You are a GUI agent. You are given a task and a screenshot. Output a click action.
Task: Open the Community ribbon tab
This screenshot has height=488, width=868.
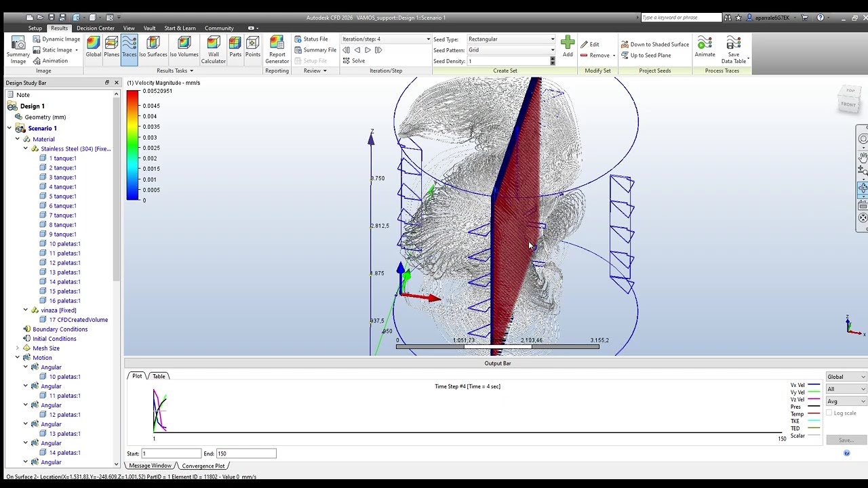point(219,28)
